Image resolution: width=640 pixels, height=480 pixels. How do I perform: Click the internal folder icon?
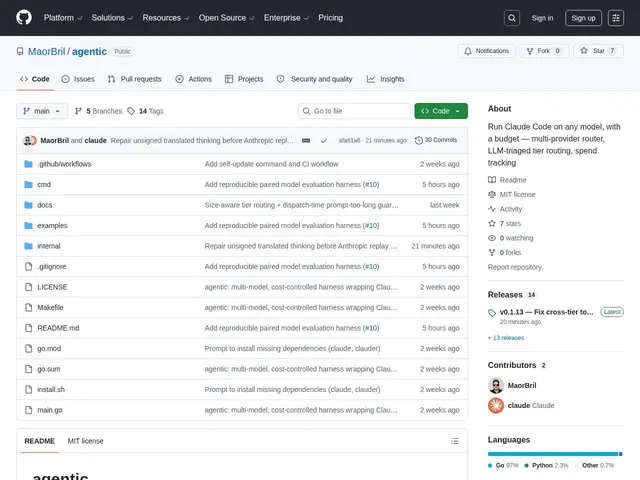(28, 246)
